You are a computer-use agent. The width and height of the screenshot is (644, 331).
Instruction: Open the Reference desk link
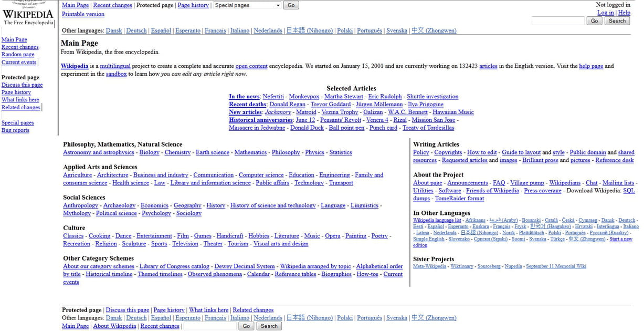(x=615, y=160)
